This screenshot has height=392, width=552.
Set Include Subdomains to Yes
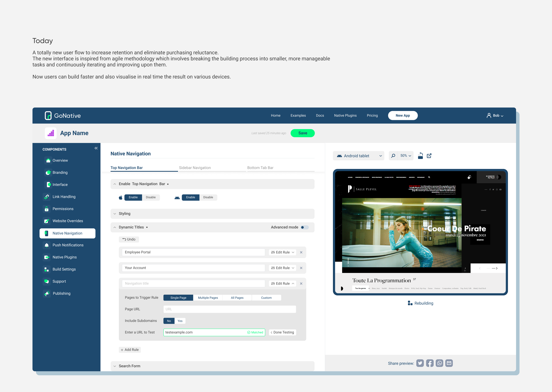pyautogui.click(x=180, y=321)
